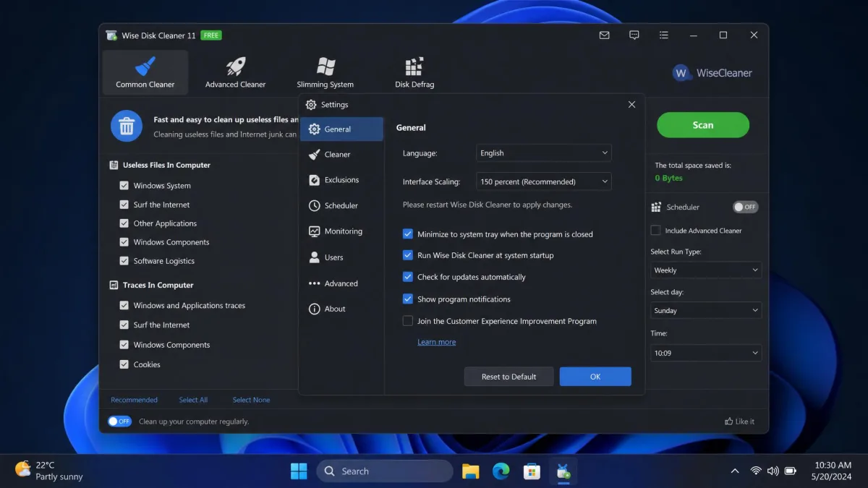
Task: Open Microsoft Store from taskbar
Action: tap(532, 471)
